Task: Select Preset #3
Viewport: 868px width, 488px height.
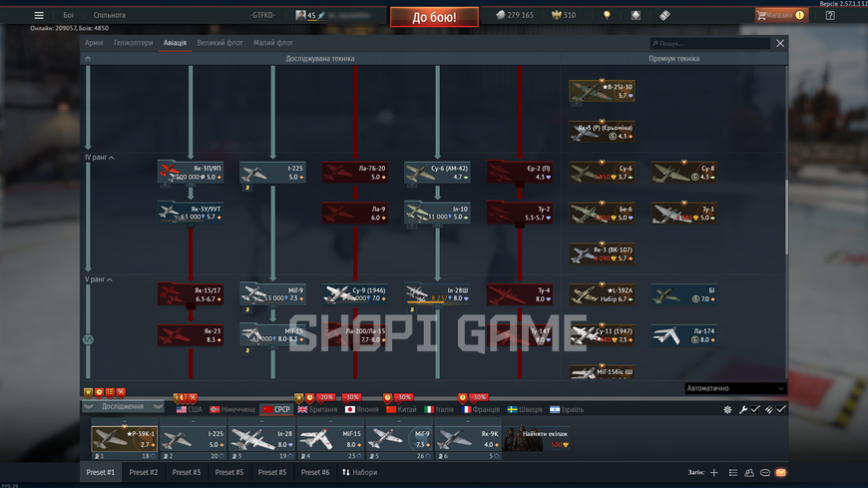Action: 186,472
